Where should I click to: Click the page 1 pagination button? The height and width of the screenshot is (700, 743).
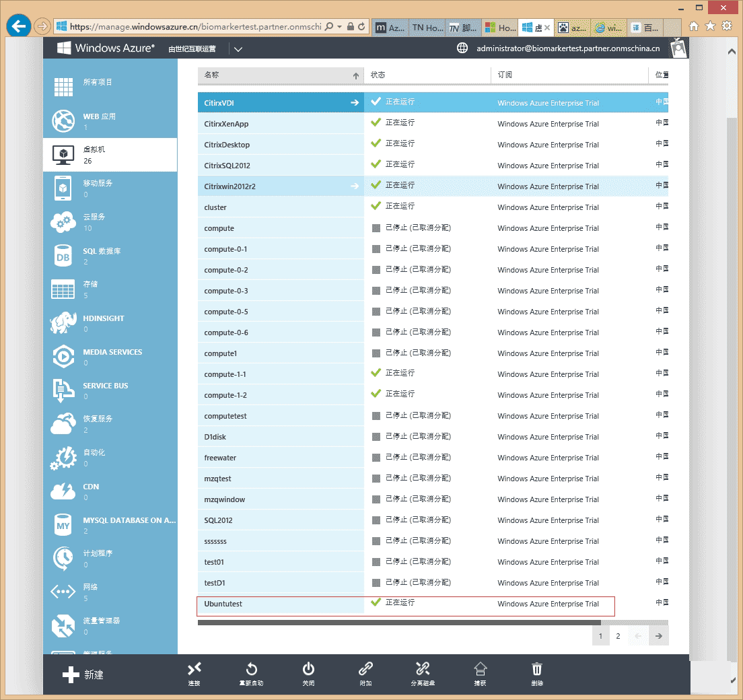click(600, 636)
